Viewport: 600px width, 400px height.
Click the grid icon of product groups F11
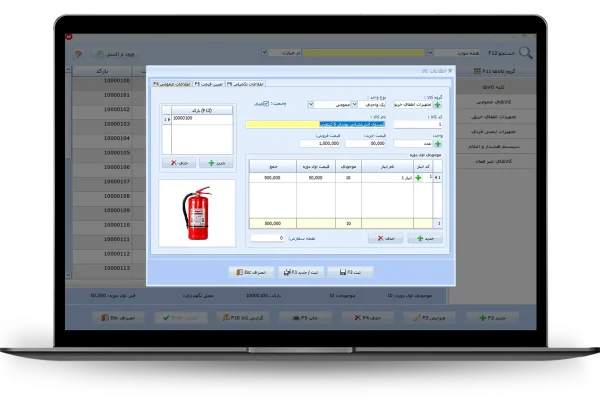(477, 71)
